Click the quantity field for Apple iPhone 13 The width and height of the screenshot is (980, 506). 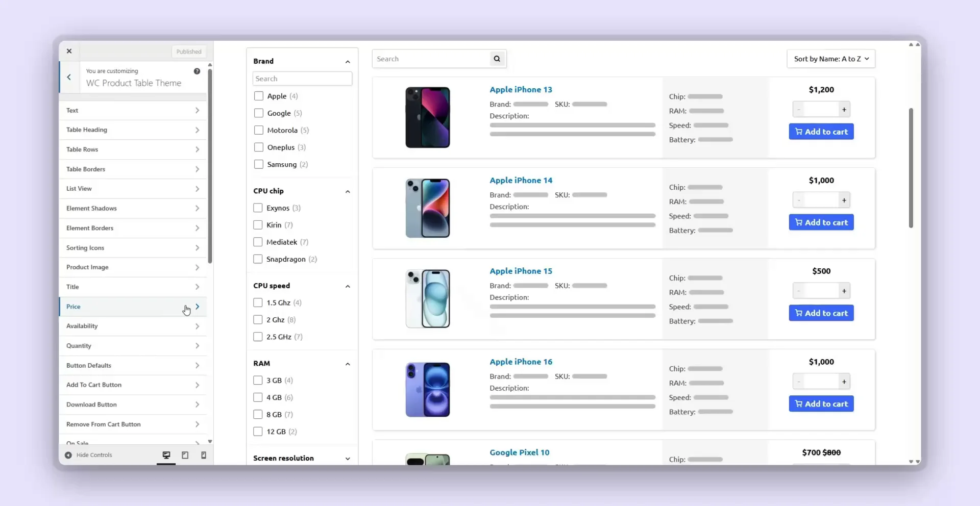822,109
